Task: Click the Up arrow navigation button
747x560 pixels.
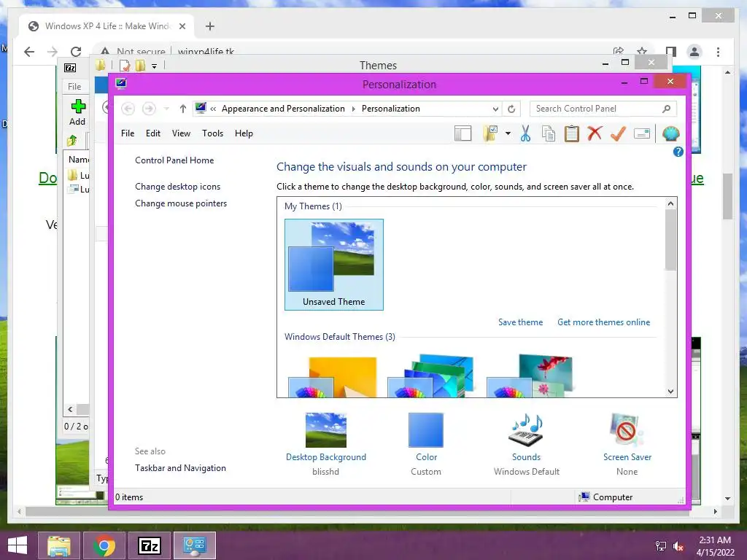Action: pyautogui.click(x=183, y=109)
